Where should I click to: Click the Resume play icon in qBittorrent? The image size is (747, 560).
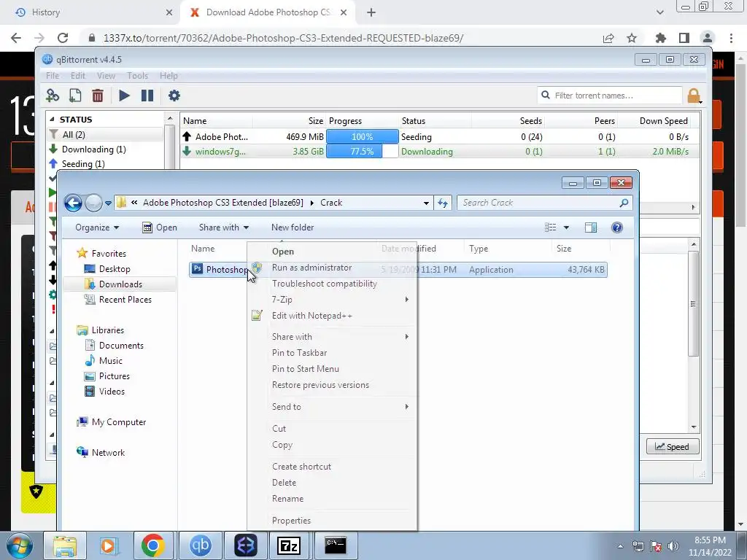click(x=124, y=96)
